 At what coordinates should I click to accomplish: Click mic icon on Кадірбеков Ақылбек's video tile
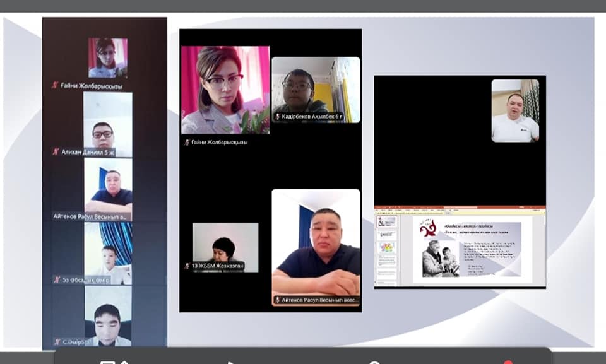(x=277, y=117)
